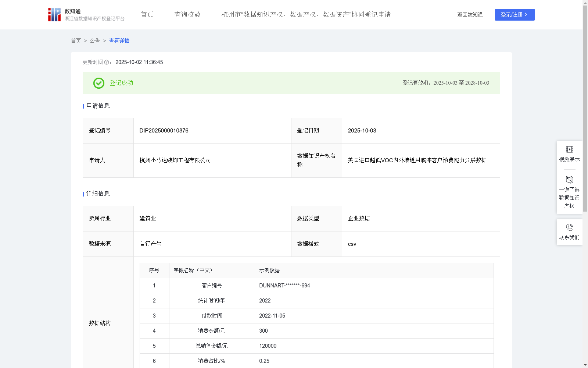
Task: Click the 企业数据 data type value
Action: tap(359, 219)
